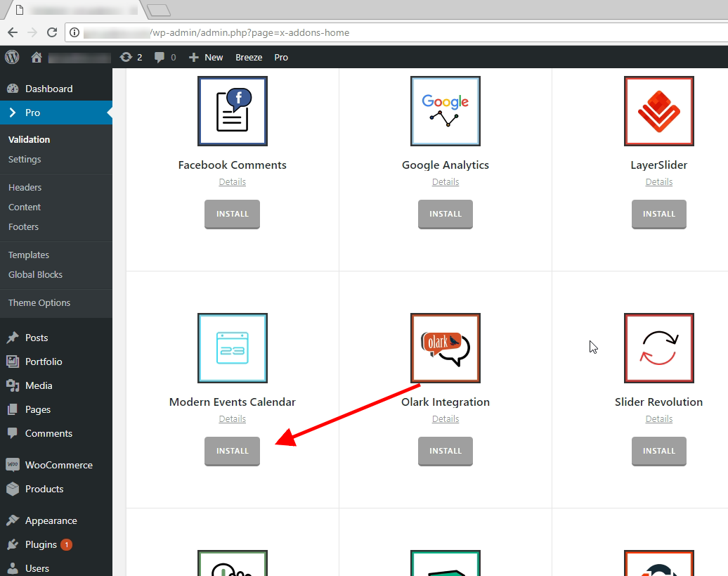The image size is (728, 576).
Task: Reload the page with browser refresh
Action: [x=51, y=32]
